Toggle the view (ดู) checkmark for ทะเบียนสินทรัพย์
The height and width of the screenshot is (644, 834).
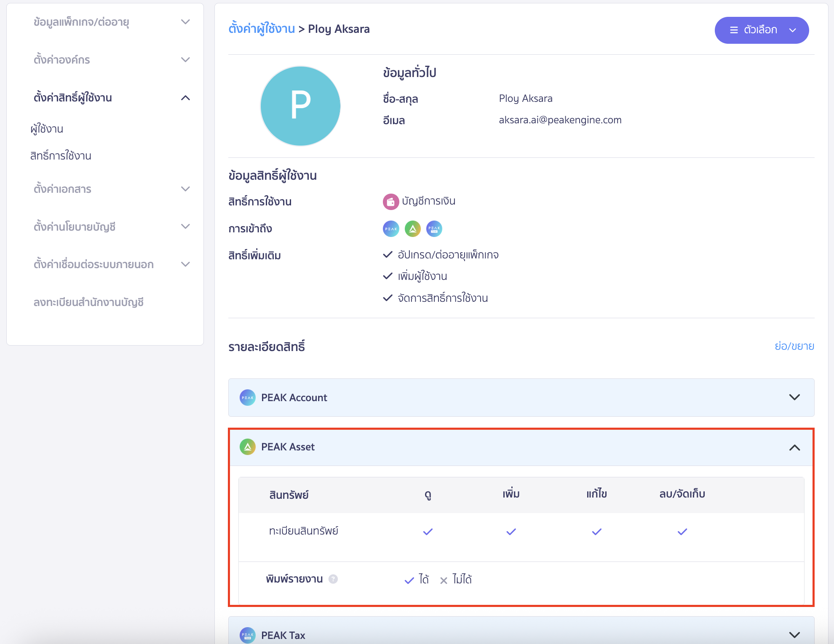[x=428, y=532]
